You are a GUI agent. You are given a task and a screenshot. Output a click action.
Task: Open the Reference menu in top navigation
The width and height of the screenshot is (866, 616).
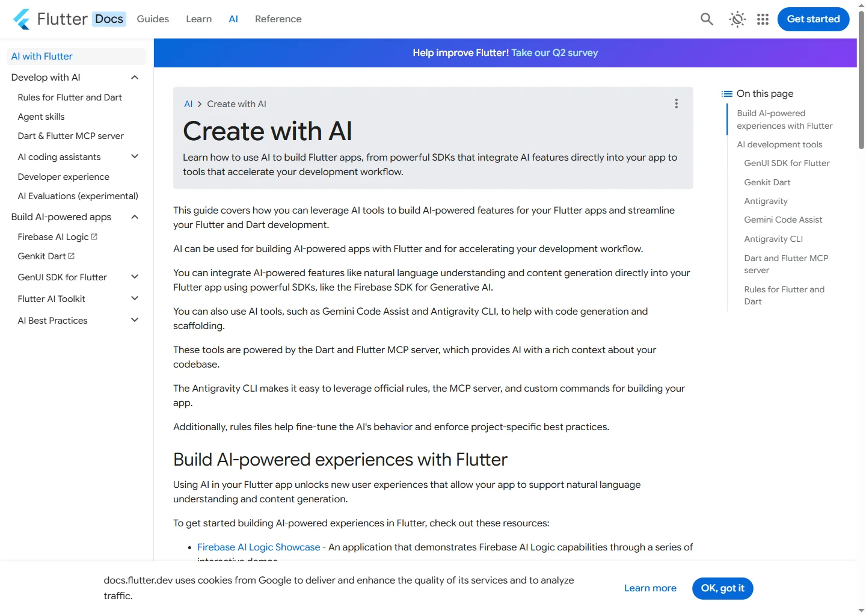[x=278, y=19]
